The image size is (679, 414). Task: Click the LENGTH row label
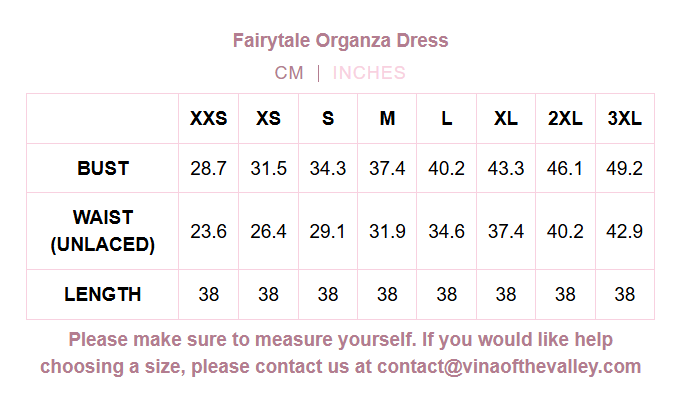(103, 295)
